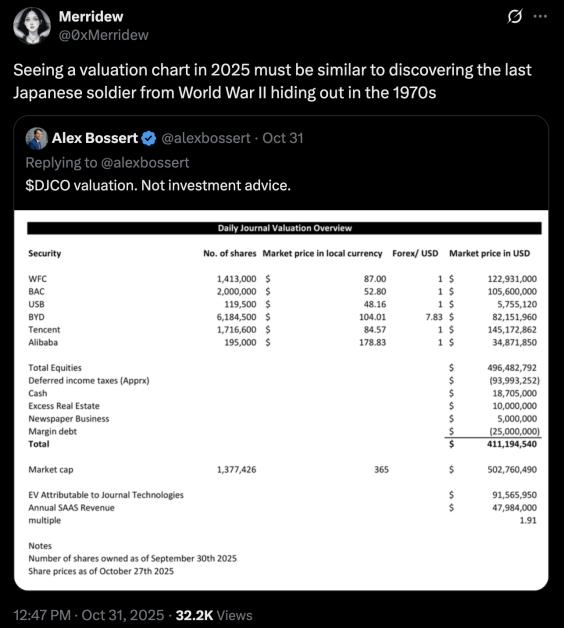Click the $DJCO cashtag
This screenshot has height=628, width=564.
pyautogui.click(x=48, y=185)
